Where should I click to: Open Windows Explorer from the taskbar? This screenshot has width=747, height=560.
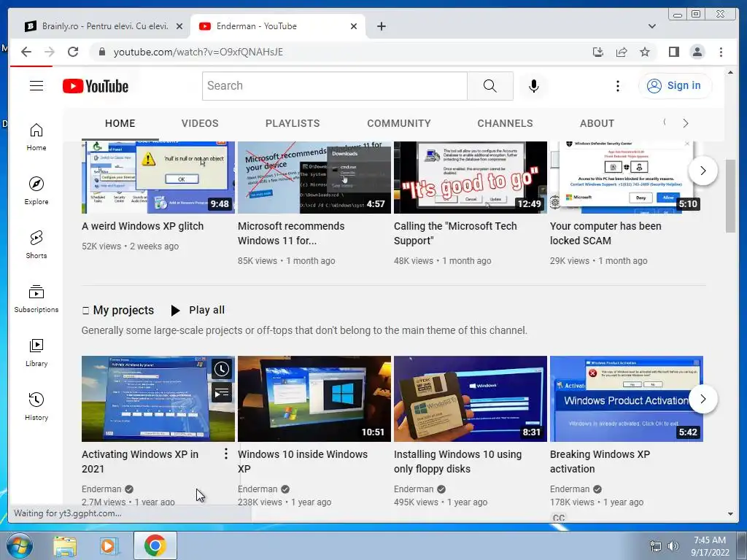[65, 545]
